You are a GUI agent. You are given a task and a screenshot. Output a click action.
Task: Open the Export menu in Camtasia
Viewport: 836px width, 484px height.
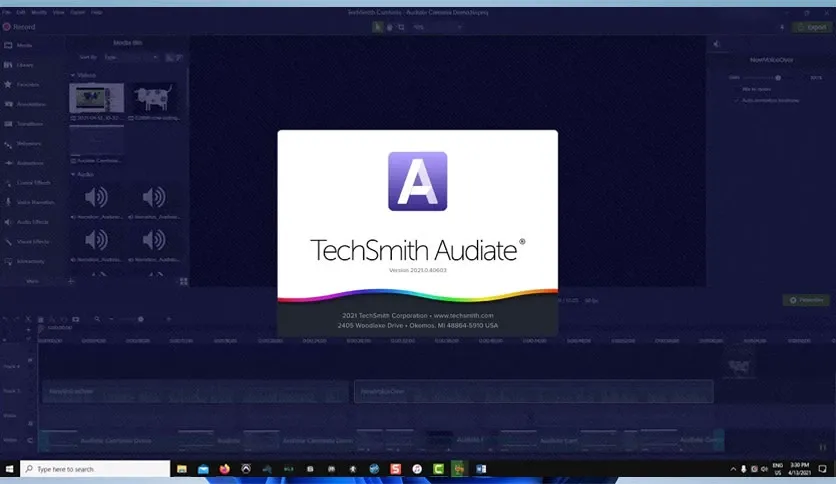(77, 12)
